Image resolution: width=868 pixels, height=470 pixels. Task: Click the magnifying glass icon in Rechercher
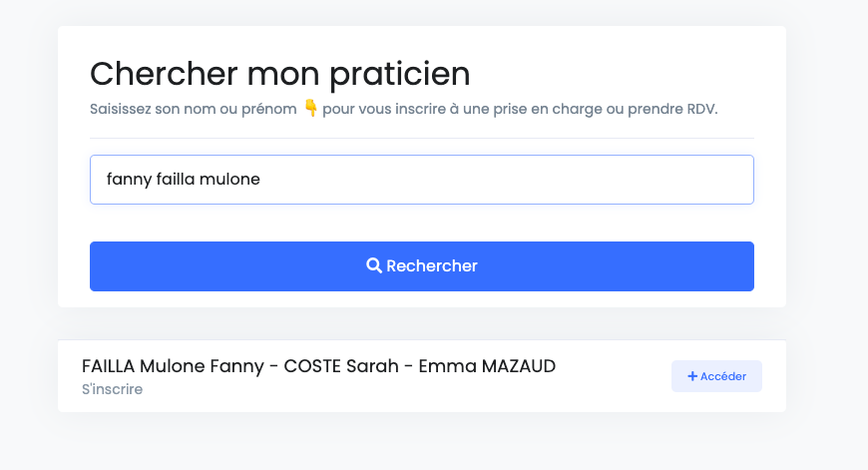(374, 265)
